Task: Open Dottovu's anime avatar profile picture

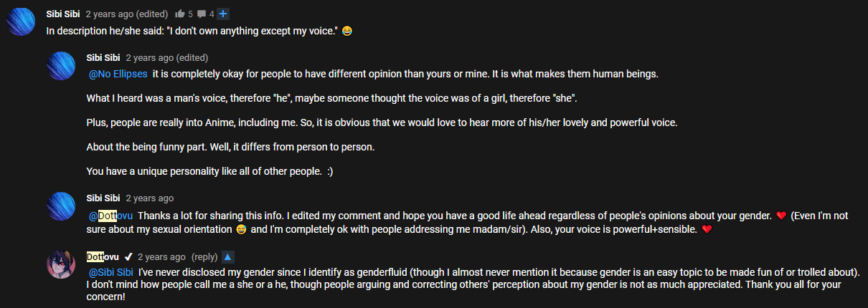Action: pyautogui.click(x=61, y=264)
